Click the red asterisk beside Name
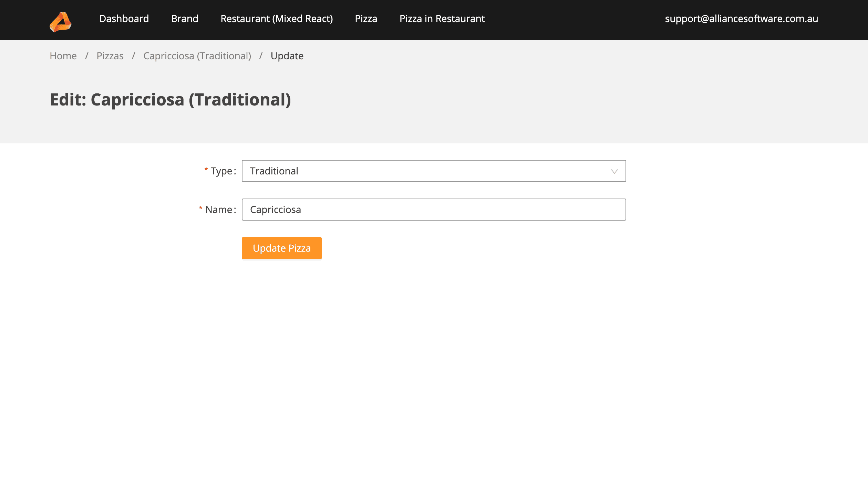 [200, 208]
